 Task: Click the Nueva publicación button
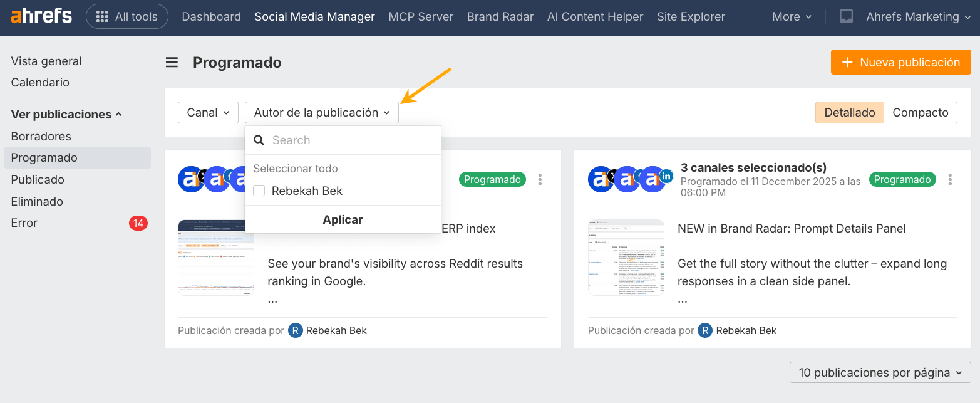900,62
